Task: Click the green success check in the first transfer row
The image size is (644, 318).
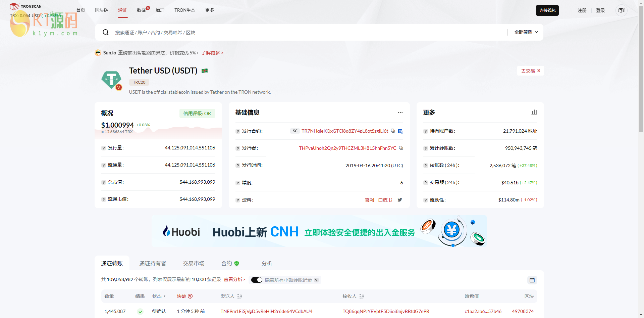Action: pyautogui.click(x=140, y=312)
